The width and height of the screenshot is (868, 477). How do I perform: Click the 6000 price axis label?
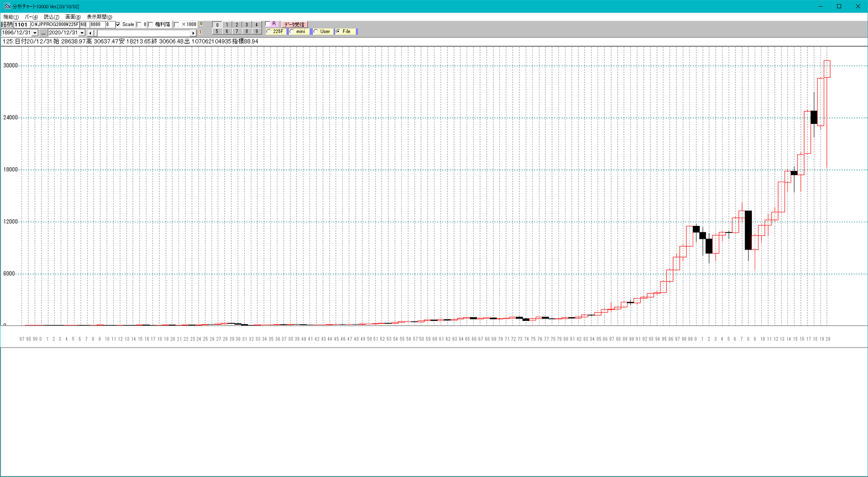9,274
